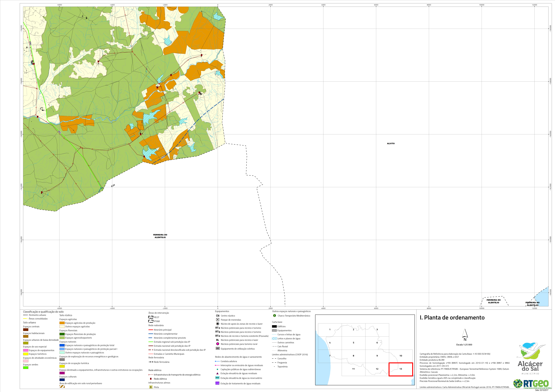Click the "Limites administrativos (CAOP 2016)" heading
Screen dimensions: 555x392
point(290,355)
